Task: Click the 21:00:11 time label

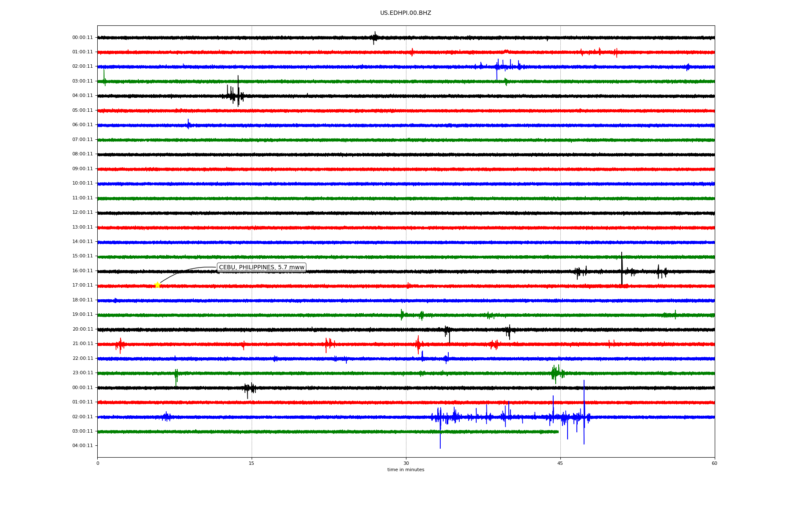Action: 82,343
